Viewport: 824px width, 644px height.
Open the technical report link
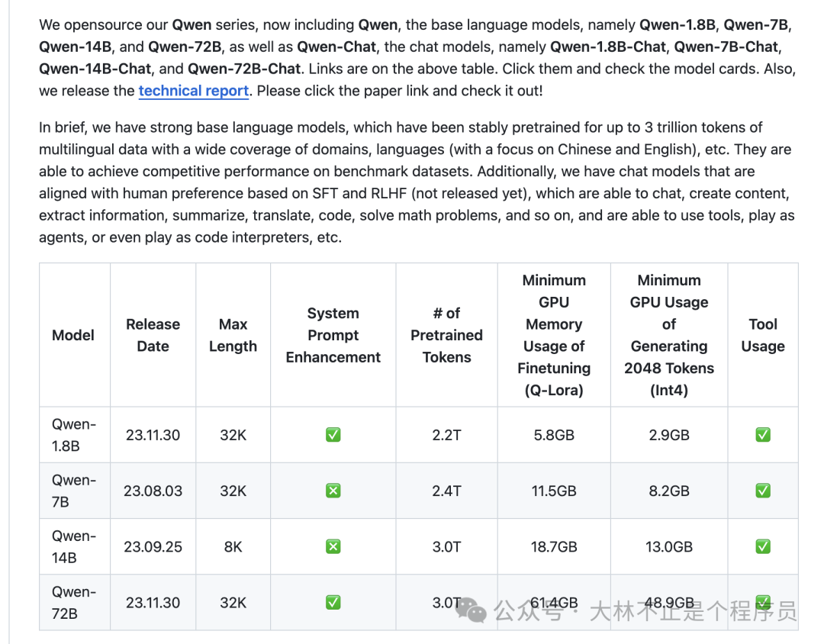(x=193, y=91)
